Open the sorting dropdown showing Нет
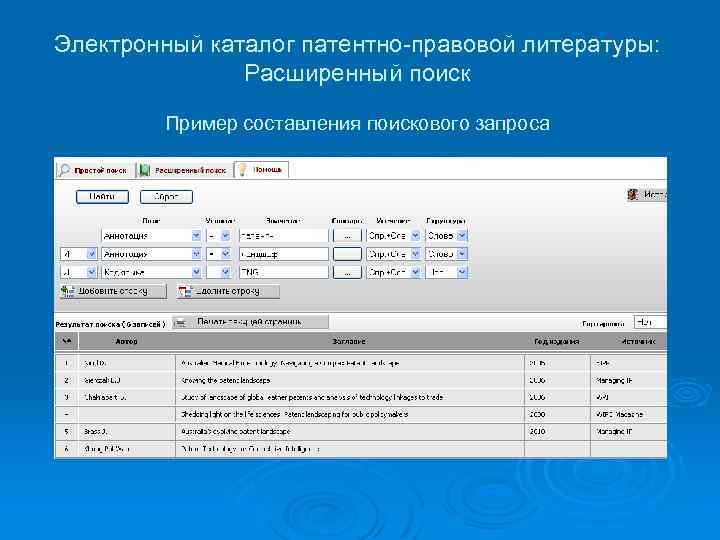The height and width of the screenshot is (540, 720). (x=650, y=323)
